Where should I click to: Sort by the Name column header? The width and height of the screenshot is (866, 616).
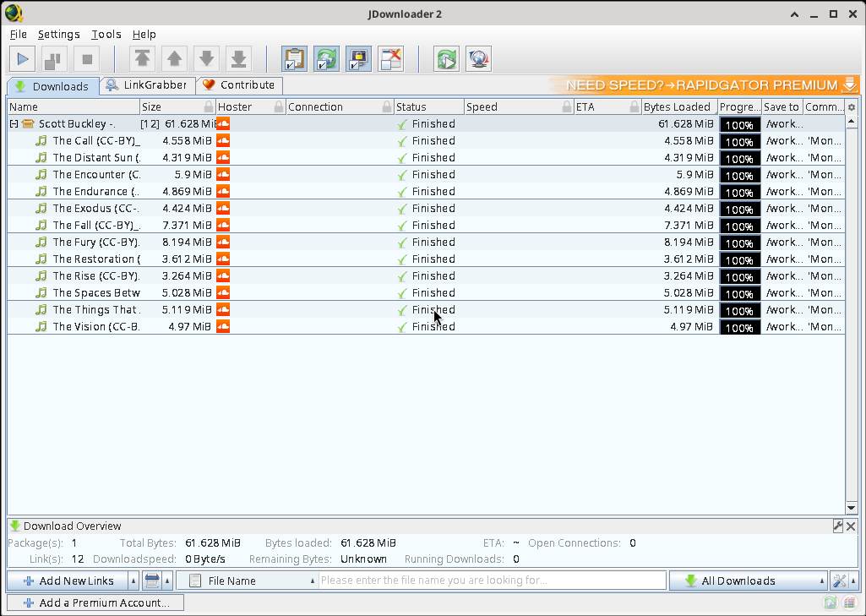click(x=73, y=107)
